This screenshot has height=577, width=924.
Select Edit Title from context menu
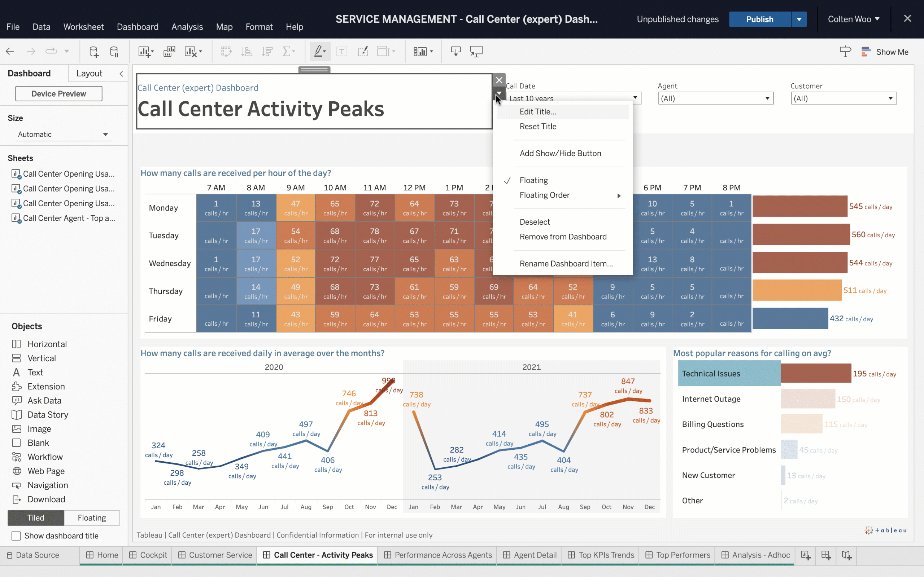537,111
